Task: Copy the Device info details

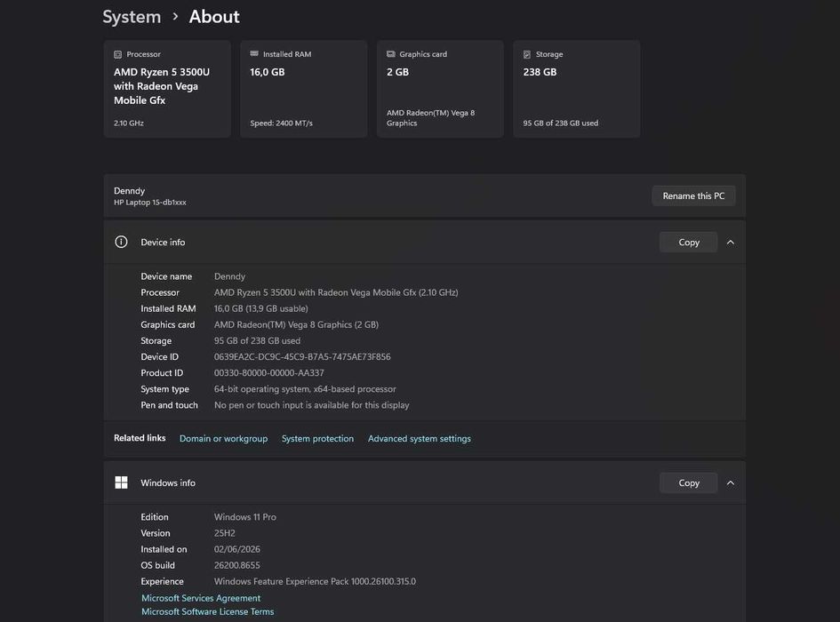Action: [x=688, y=243]
